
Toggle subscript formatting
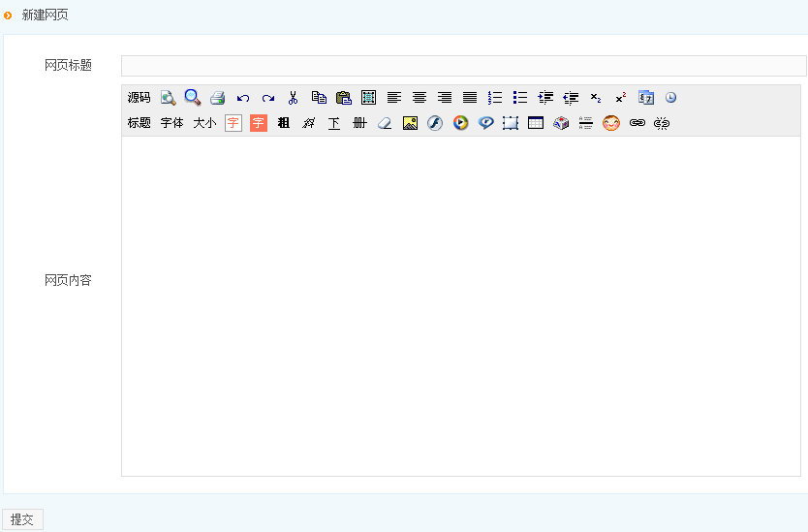(x=596, y=98)
